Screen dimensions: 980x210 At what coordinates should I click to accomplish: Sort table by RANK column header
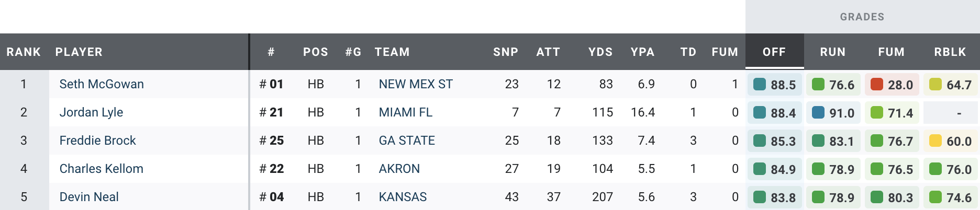point(24,52)
